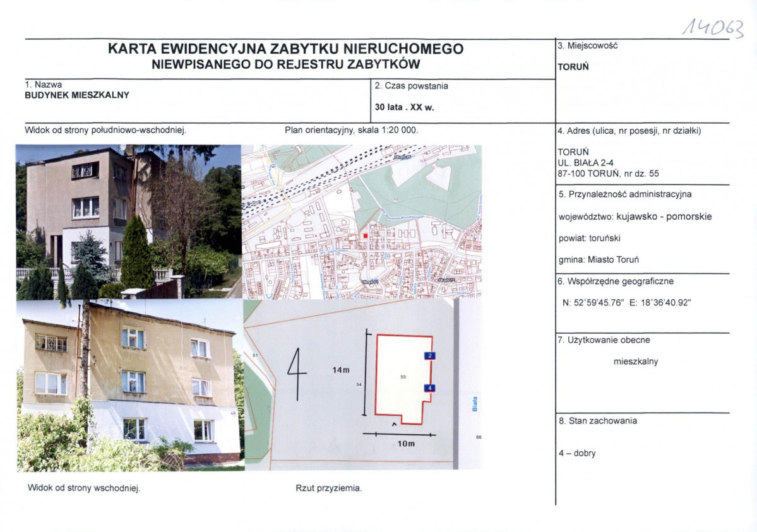Screen dimensions: 757x532
Task: Click the label '5. Przynależność administracyjna'
Action: pyautogui.click(x=625, y=194)
